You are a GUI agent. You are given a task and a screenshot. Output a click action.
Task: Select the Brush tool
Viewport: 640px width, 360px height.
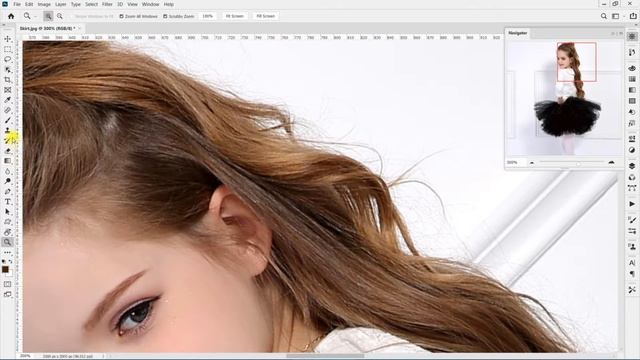7,120
